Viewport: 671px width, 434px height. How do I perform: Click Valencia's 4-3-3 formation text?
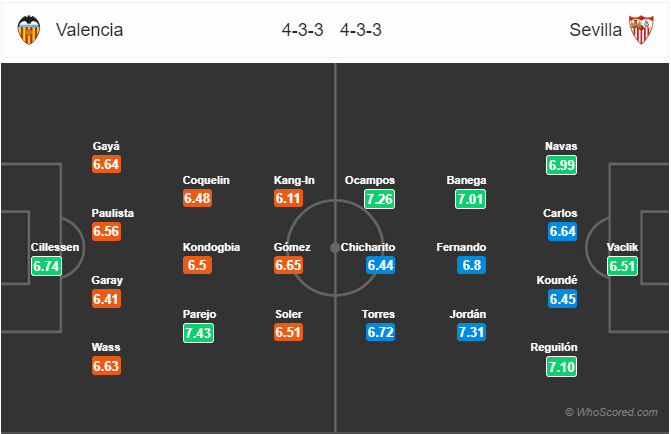coord(302,30)
